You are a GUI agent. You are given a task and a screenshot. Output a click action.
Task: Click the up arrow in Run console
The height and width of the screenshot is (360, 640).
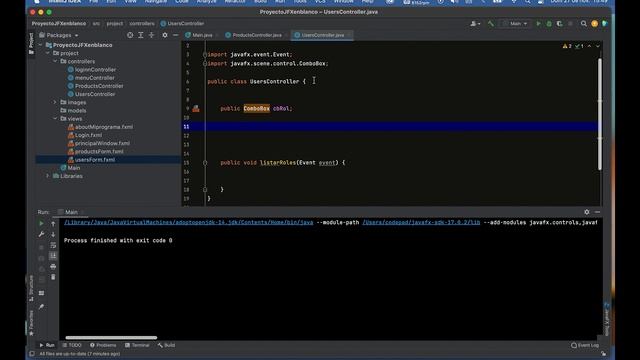[53, 224]
